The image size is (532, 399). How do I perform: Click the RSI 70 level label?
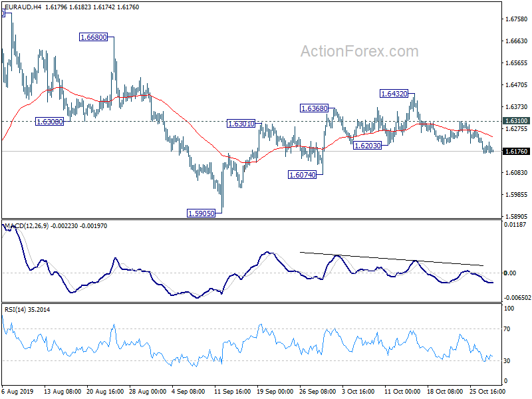pos(507,329)
